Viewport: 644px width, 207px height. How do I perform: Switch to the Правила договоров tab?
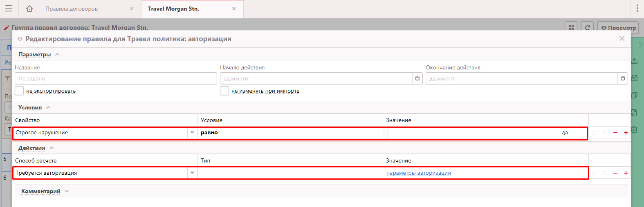(x=72, y=9)
